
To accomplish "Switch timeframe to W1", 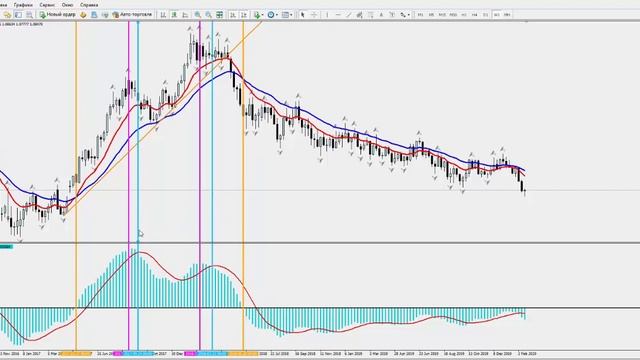I will click(496, 15).
